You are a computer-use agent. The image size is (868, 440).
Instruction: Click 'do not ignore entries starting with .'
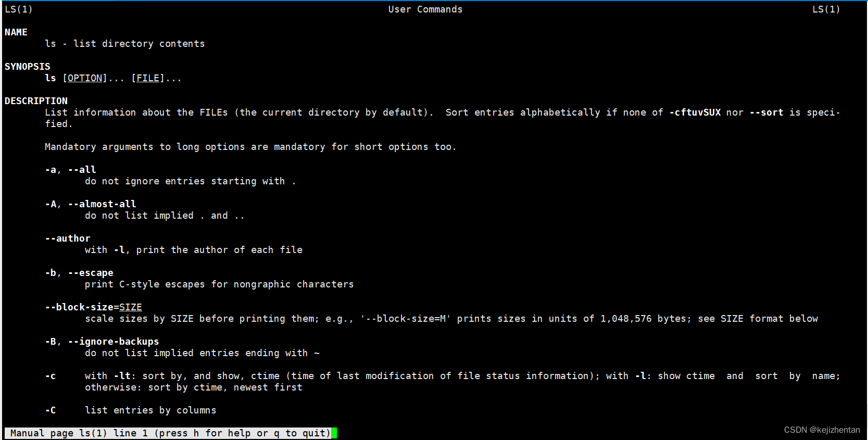[191, 181]
